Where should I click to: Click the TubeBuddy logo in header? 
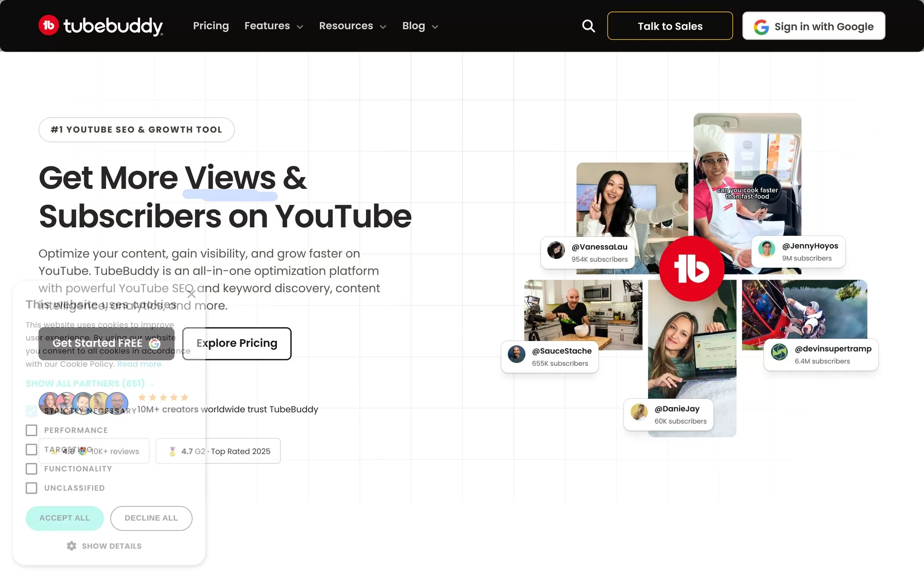[101, 26]
